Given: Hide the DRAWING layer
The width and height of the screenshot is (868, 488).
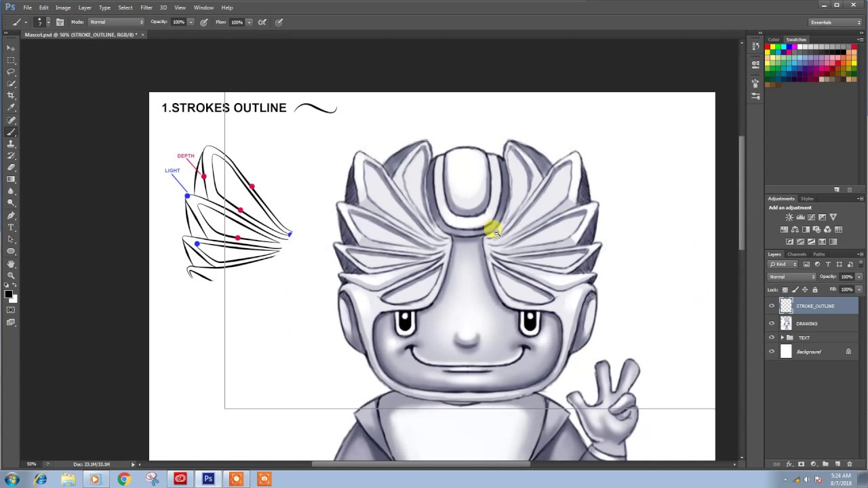Looking at the screenshot, I should (x=772, y=323).
